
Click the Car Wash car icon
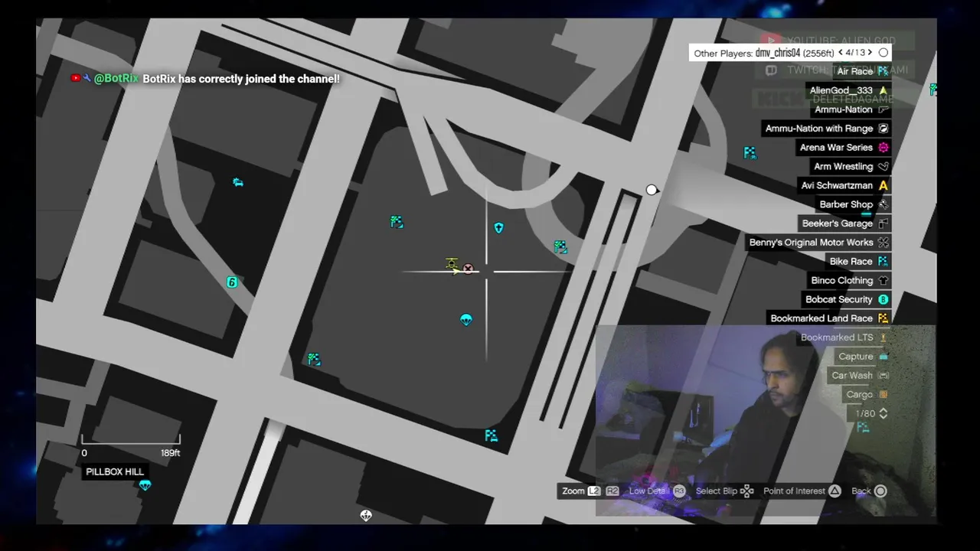tap(884, 376)
